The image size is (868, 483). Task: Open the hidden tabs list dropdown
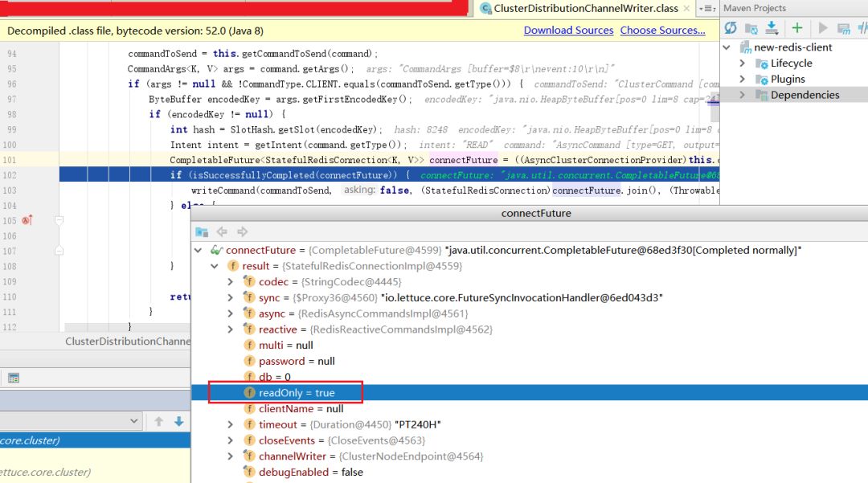[x=707, y=8]
